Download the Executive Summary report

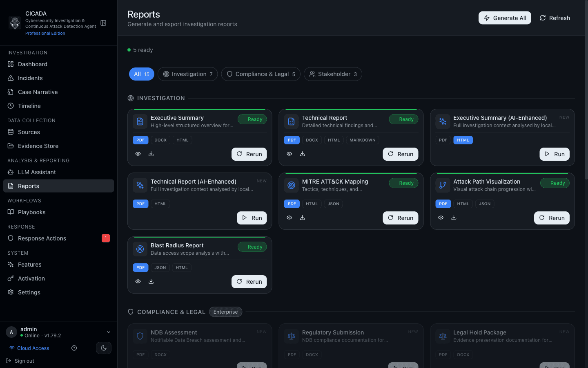pyautogui.click(x=151, y=154)
